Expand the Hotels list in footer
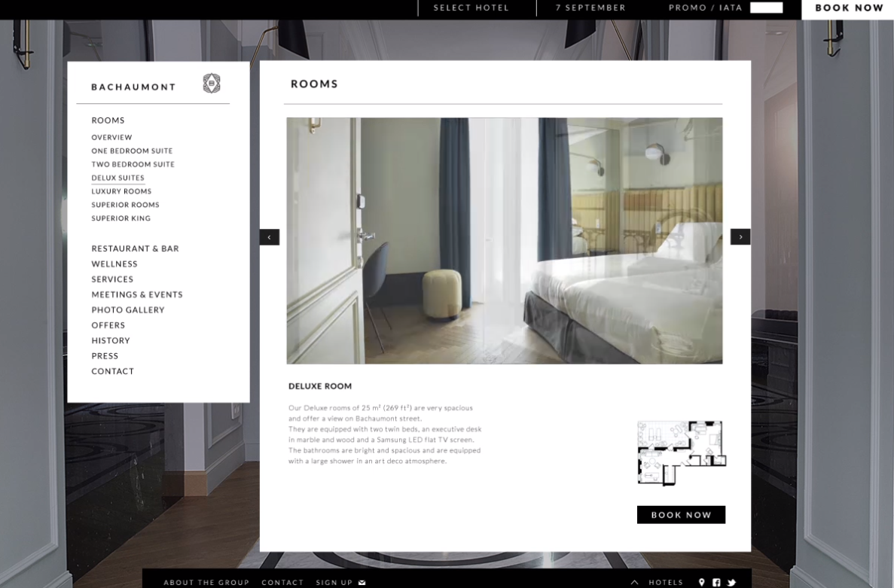Viewport: 894px width, 588px height. point(658,582)
